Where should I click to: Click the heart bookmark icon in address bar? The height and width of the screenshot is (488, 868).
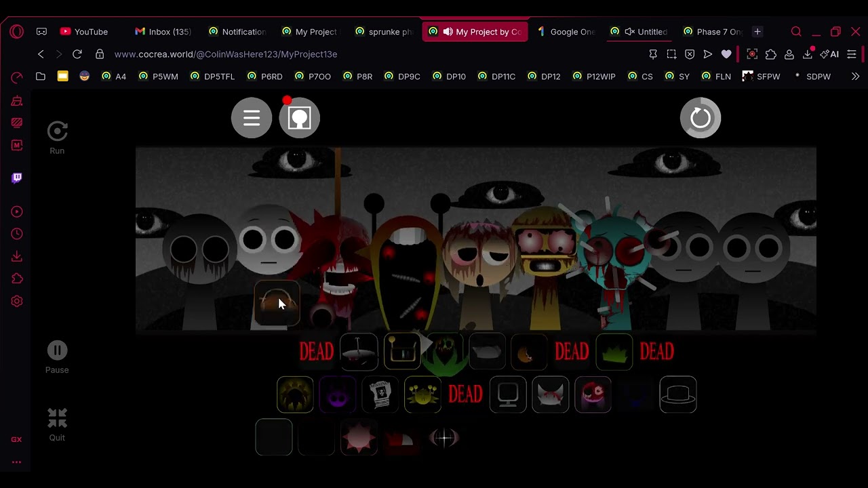(x=726, y=54)
